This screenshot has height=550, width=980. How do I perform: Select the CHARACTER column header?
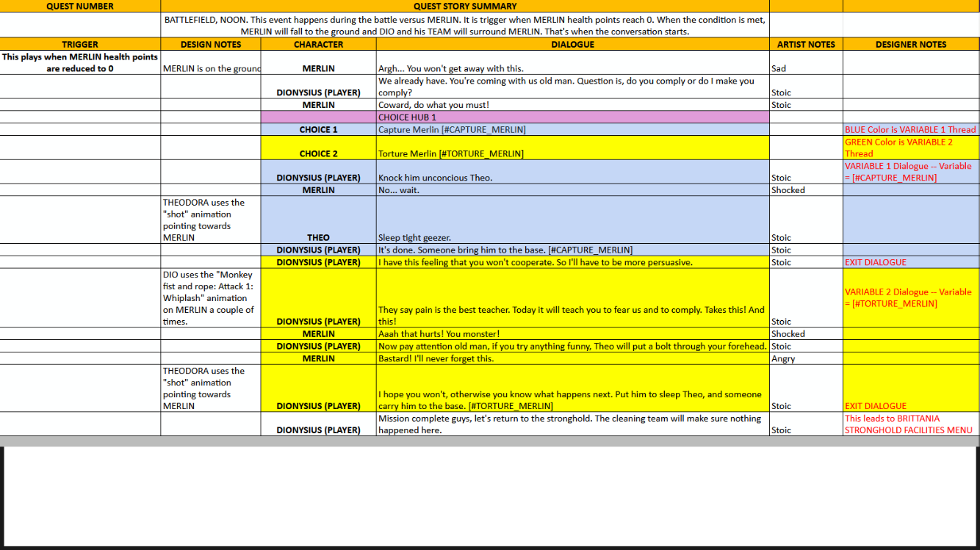(x=318, y=44)
